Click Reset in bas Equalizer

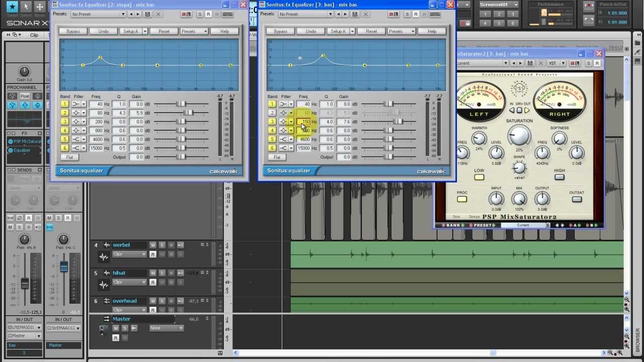point(371,31)
